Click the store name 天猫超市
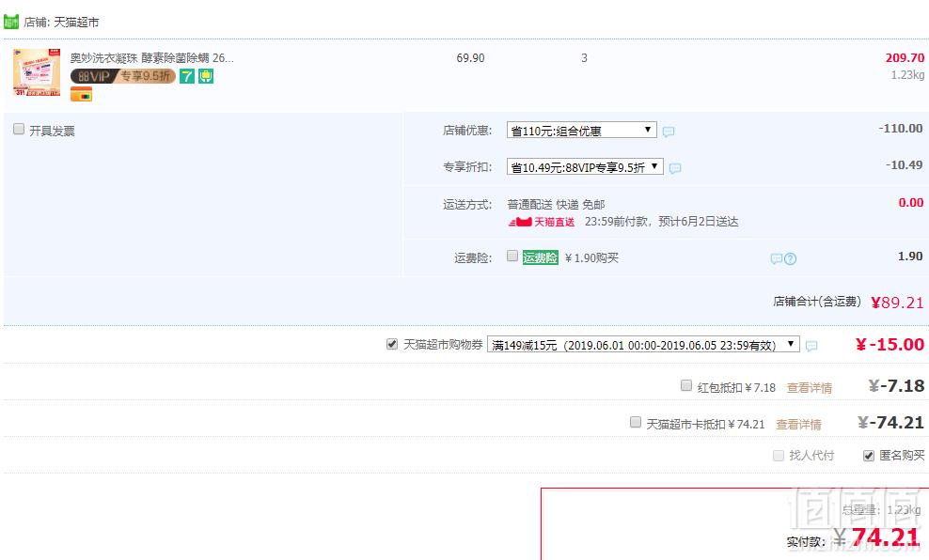The image size is (929, 560). [x=76, y=23]
